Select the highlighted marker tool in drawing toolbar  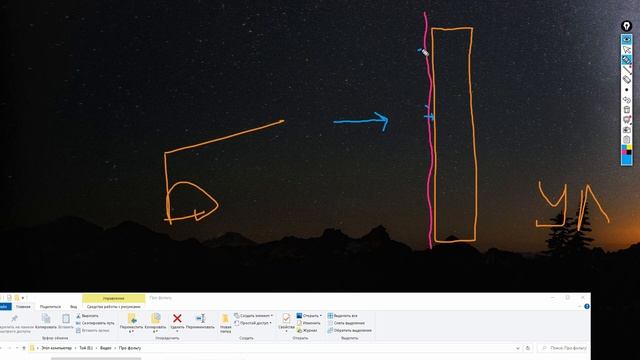[627, 60]
